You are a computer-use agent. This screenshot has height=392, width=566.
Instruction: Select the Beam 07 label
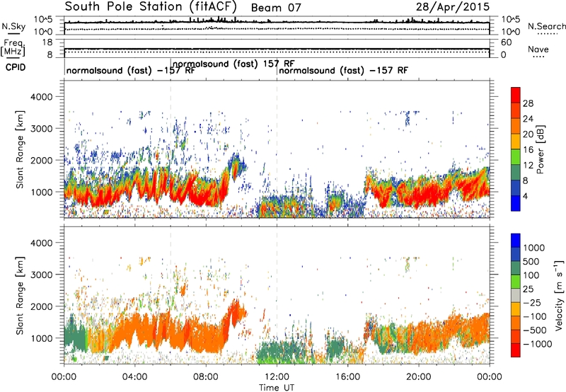click(x=276, y=8)
